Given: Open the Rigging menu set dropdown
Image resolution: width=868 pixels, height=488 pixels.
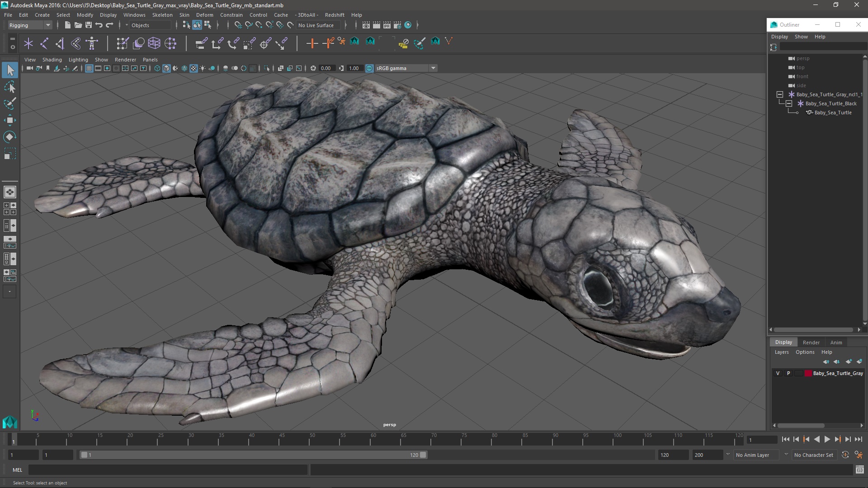Looking at the screenshot, I should (x=30, y=25).
